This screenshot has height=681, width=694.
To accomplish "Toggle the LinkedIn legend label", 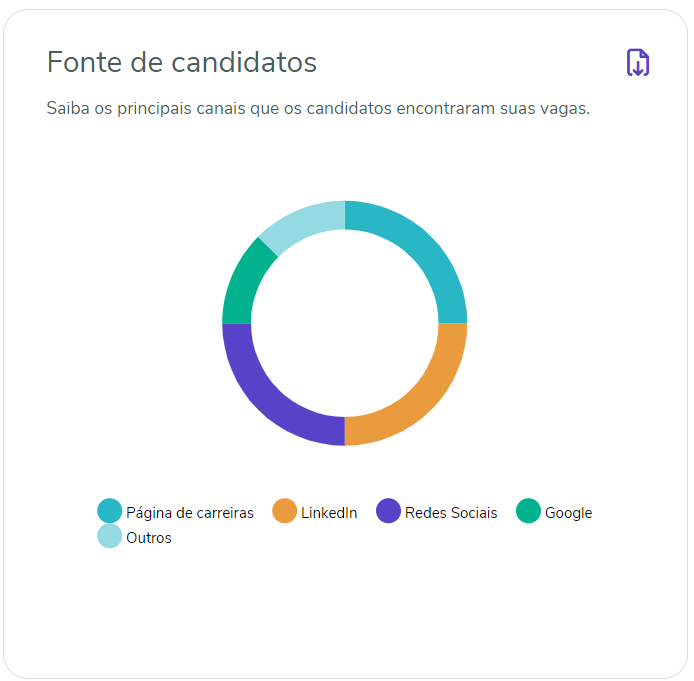I will pos(329,513).
